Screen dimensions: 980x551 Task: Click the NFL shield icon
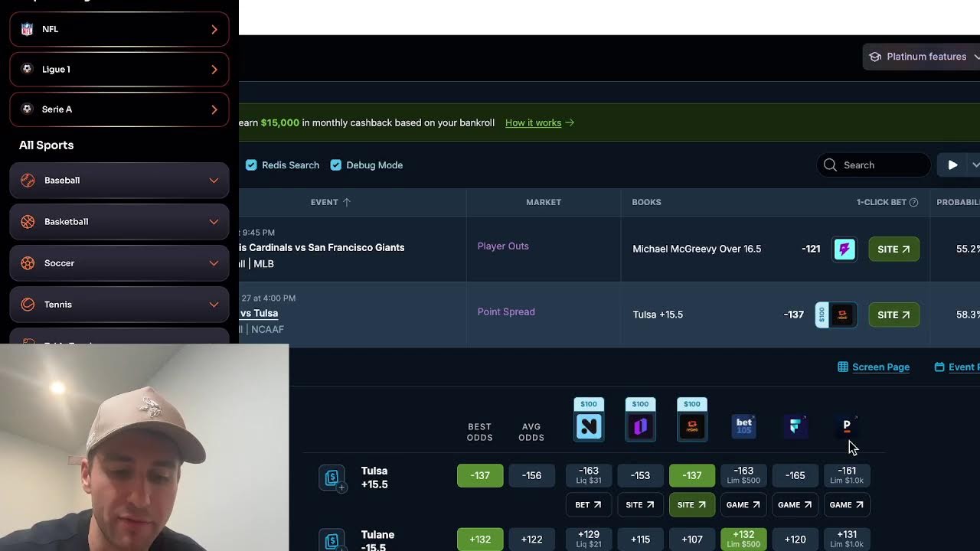coord(28,29)
